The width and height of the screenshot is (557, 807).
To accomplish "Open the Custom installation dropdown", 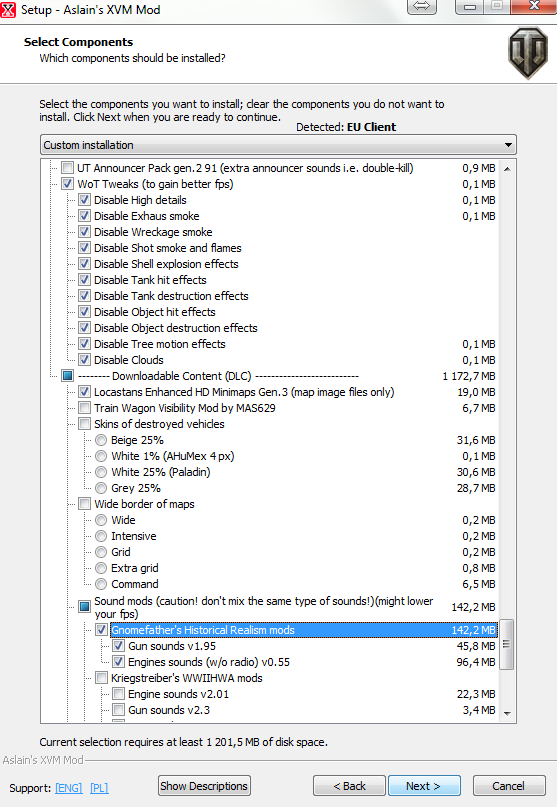I will (x=278, y=145).
